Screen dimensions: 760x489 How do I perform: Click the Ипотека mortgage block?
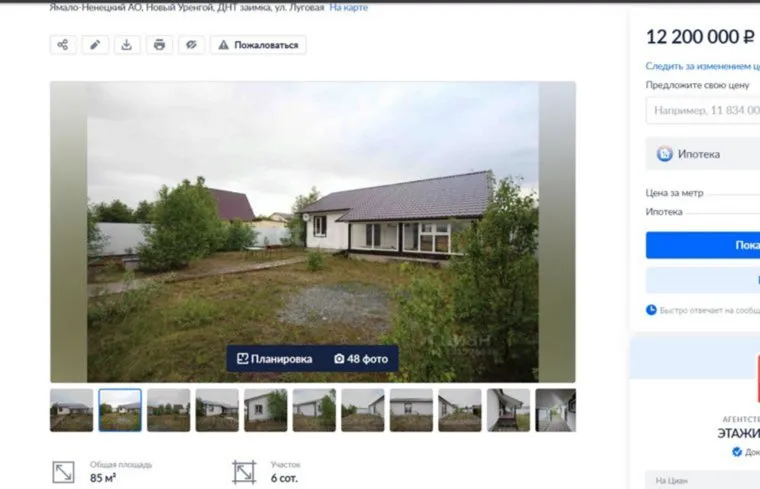tap(703, 154)
